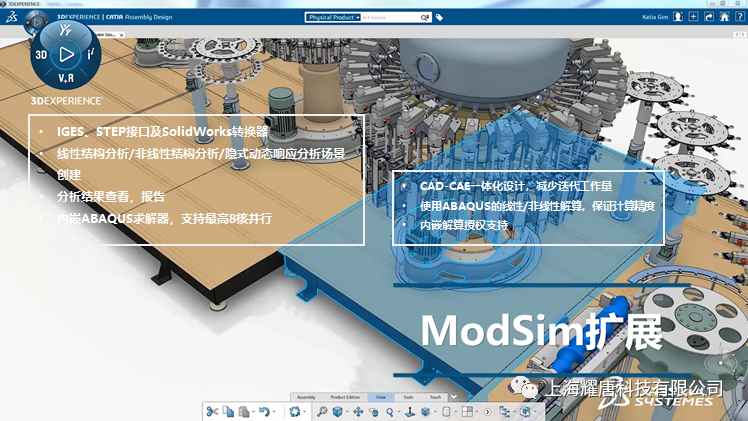
Task: Click the multi-view layout grid icon
Action: tap(467, 411)
